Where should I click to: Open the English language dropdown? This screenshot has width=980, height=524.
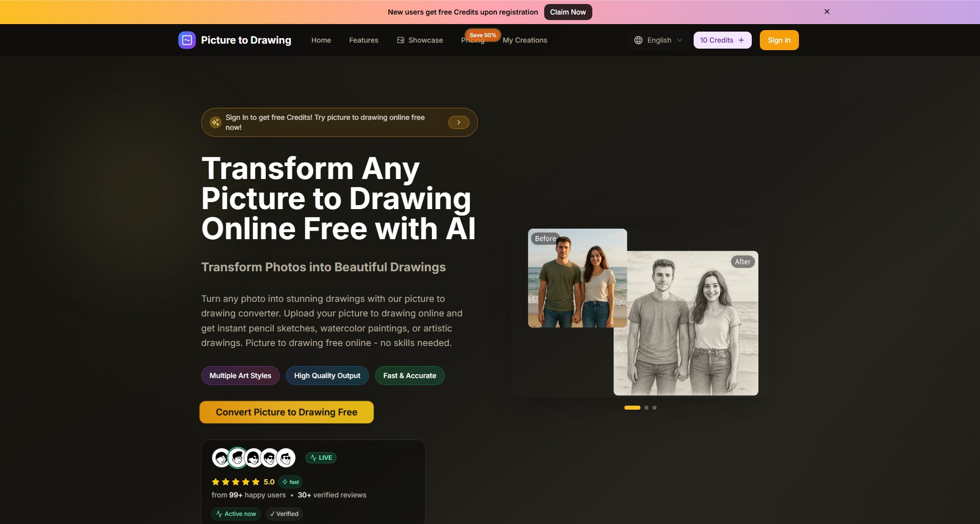pos(658,40)
